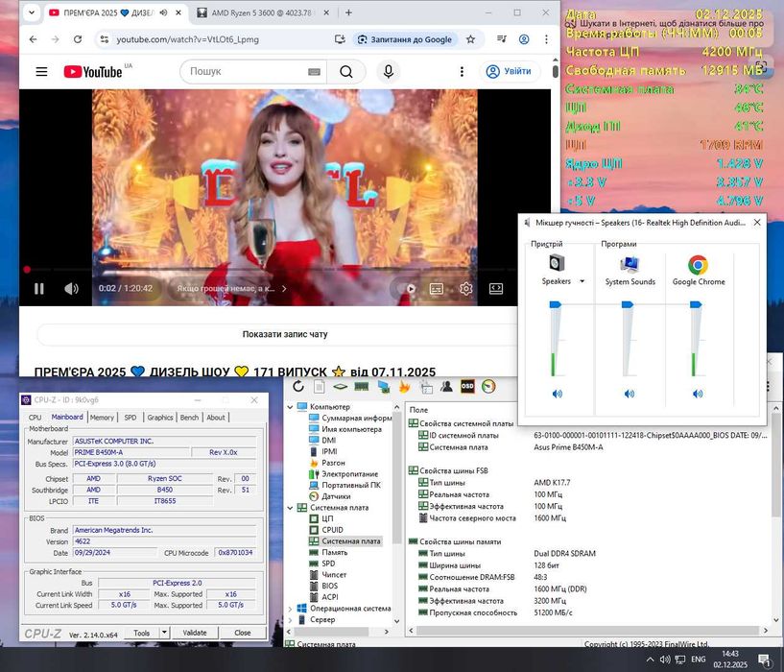Collapse the Системная плата tree node

pos(292,507)
